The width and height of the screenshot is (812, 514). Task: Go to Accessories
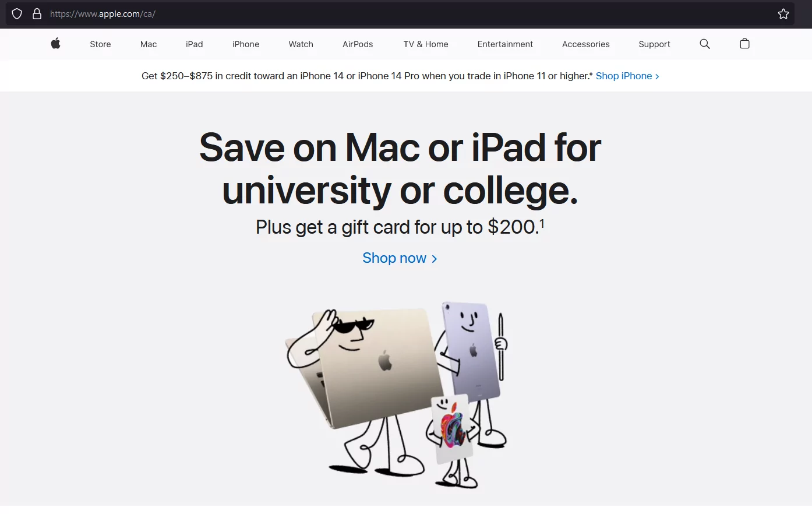coord(586,44)
